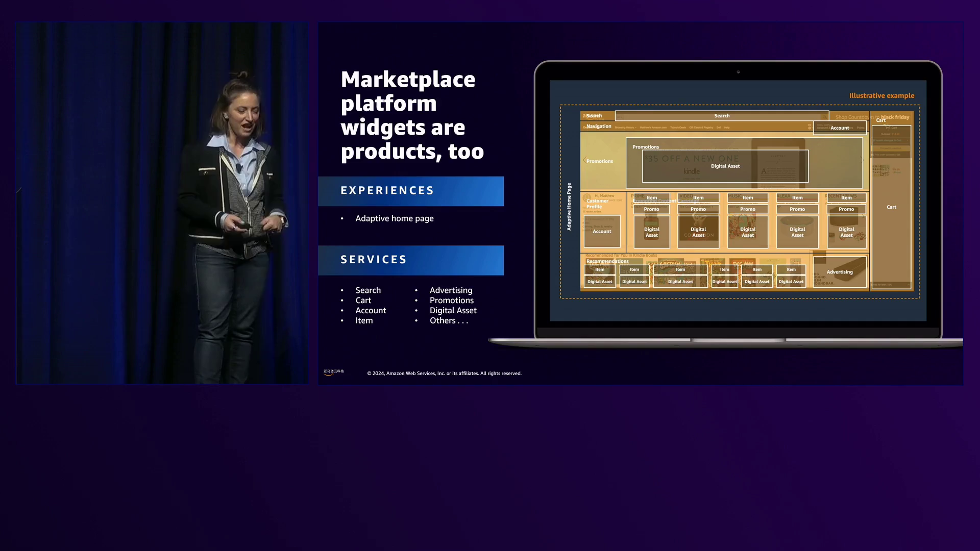Click the large Digital Asset kindle banner

725,166
